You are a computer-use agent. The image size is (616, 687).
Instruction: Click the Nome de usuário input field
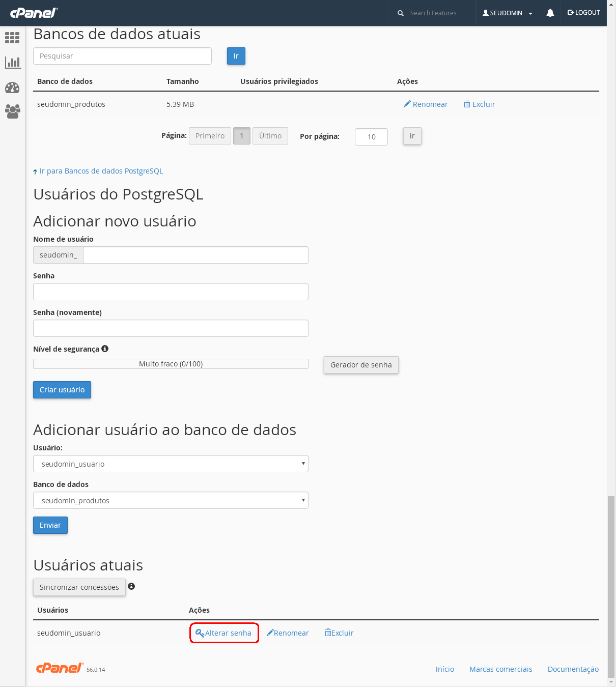[195, 255]
